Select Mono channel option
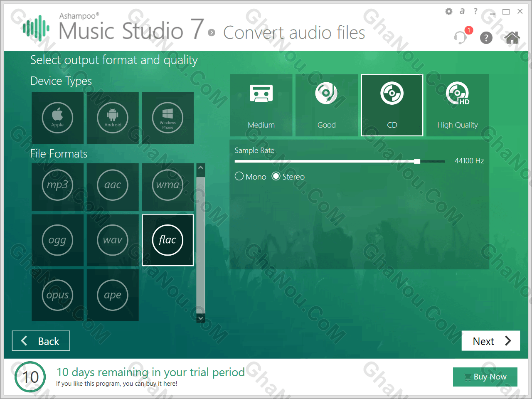This screenshot has width=532, height=399. (x=251, y=177)
